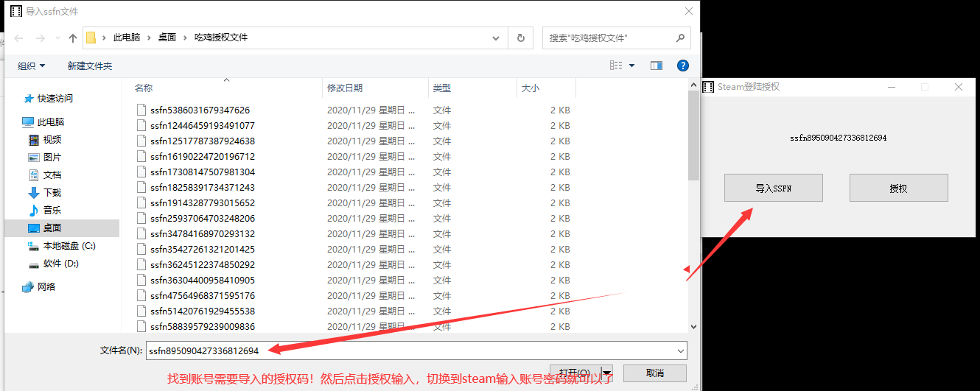This screenshot has height=391, width=980.
Task: Select file ssfn36304400958410905
Action: coord(203,281)
